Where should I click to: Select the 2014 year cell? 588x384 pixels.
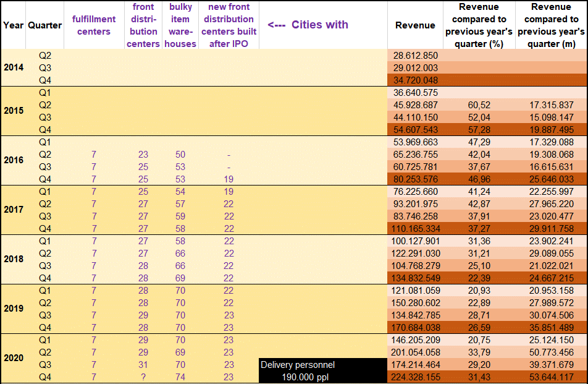[x=14, y=67]
